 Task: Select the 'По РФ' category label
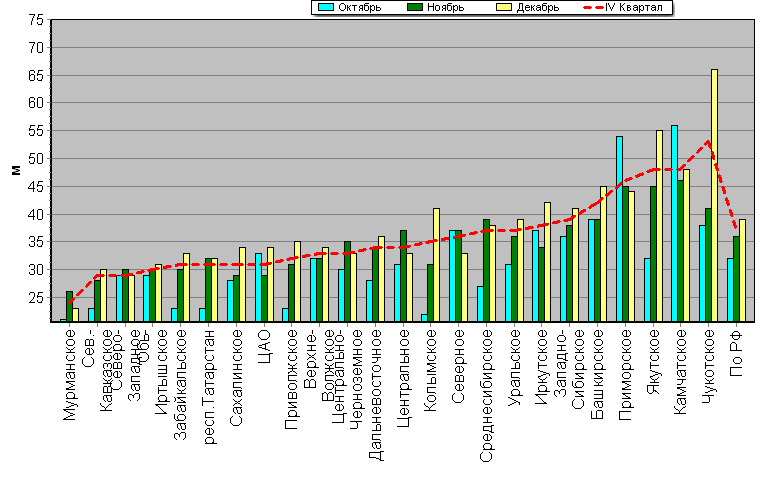[x=736, y=353]
